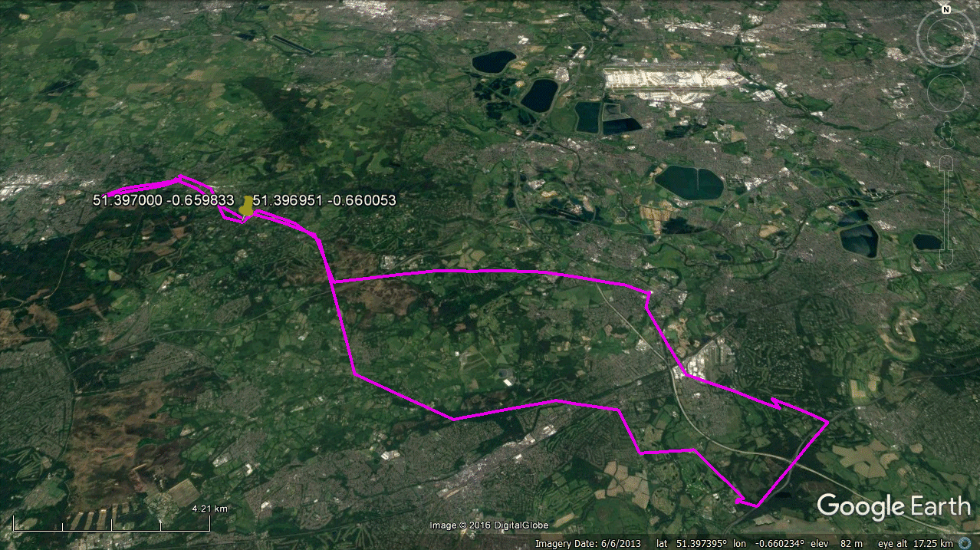The image size is (980, 550).
Task: Click placemark label 51.396951 -0.660053
Action: coord(324,200)
